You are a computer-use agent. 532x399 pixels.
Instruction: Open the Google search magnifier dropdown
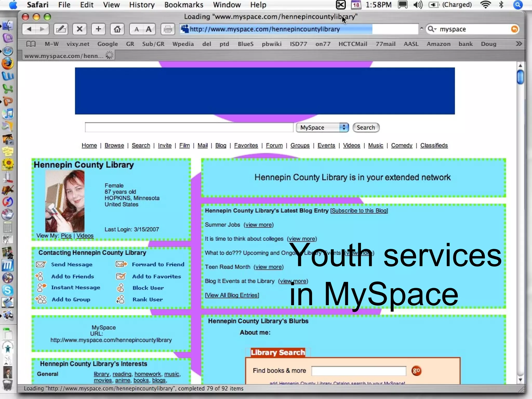coord(432,29)
